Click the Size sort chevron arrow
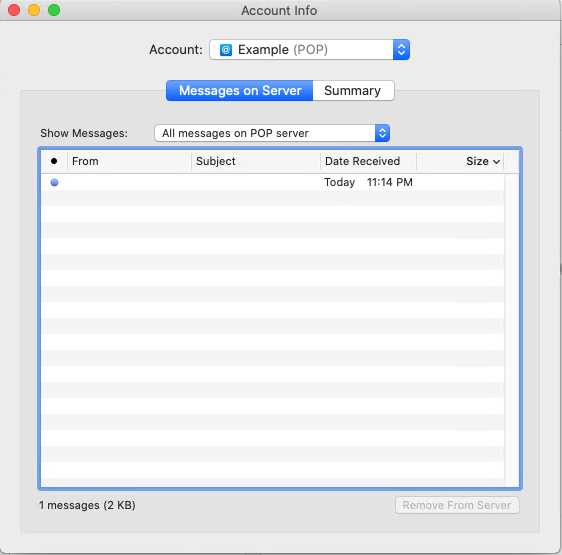Image resolution: width=562 pixels, height=555 pixels. (496, 162)
